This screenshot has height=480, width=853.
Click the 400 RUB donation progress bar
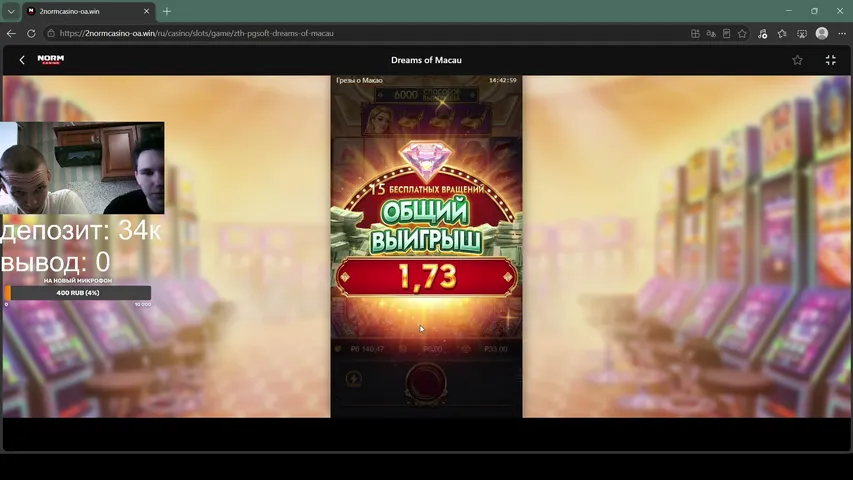tap(78, 293)
